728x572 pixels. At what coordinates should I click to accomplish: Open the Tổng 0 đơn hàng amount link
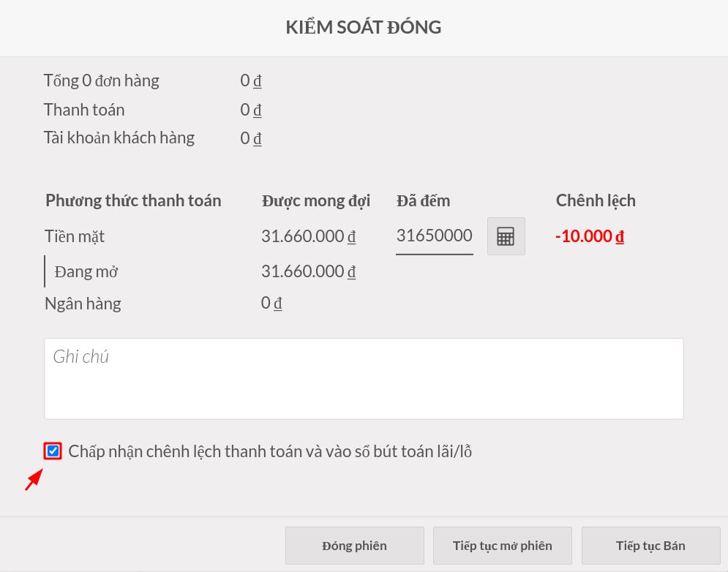[x=251, y=80]
